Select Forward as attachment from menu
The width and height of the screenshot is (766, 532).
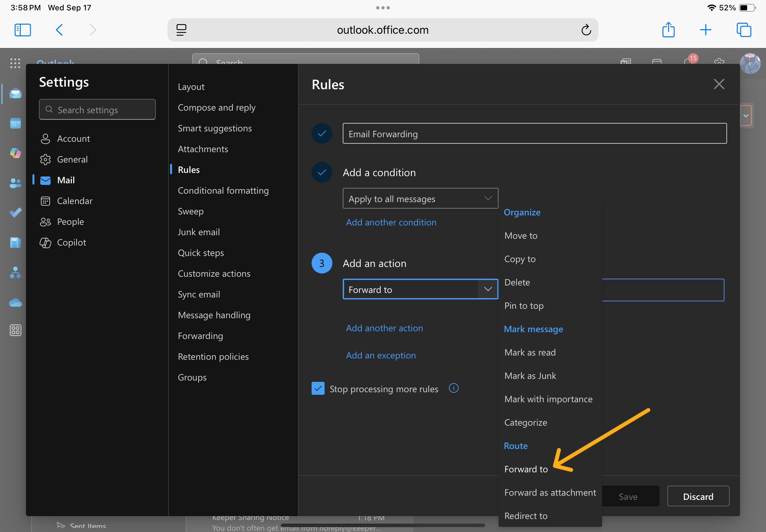pyautogui.click(x=550, y=492)
